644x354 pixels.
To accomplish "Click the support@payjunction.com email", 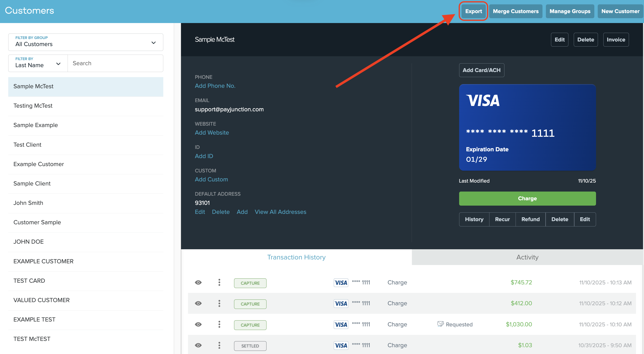I will pyautogui.click(x=229, y=109).
